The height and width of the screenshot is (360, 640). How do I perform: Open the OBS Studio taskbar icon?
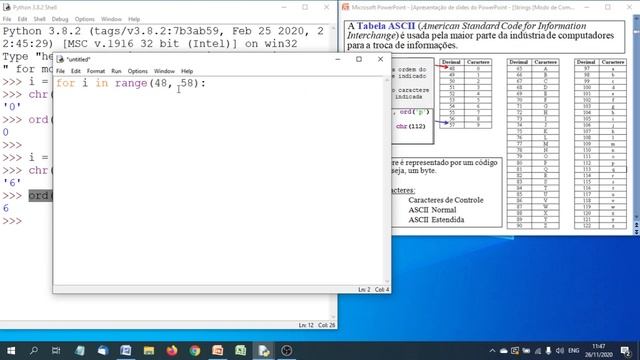(287, 351)
